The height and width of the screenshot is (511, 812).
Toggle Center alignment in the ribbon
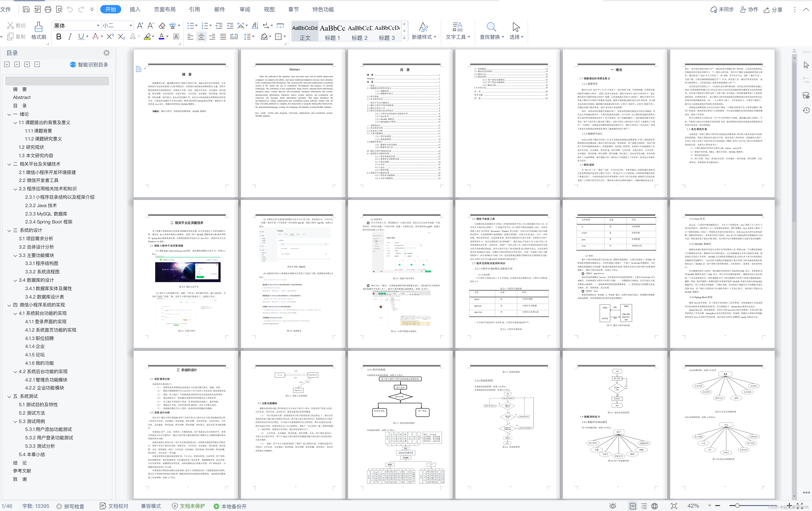click(x=201, y=37)
